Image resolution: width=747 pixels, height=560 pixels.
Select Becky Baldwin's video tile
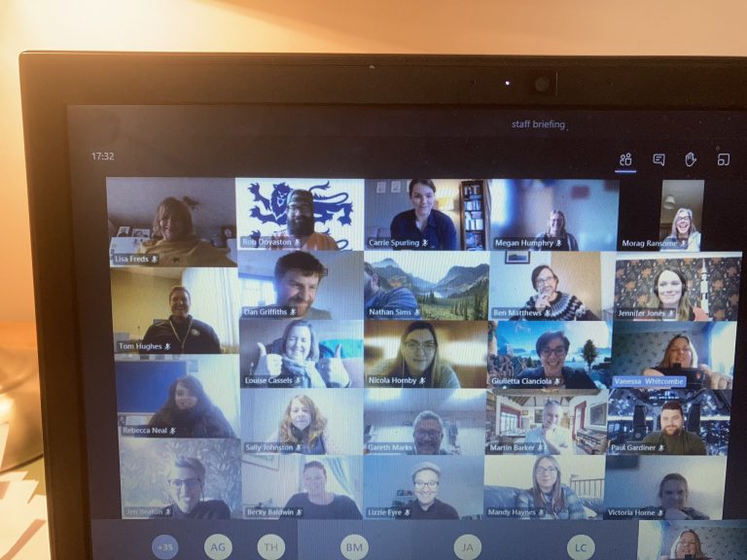[302, 487]
